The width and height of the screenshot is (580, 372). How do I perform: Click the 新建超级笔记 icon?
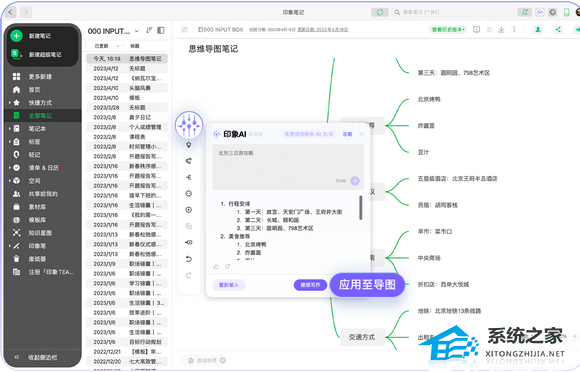click(x=16, y=54)
